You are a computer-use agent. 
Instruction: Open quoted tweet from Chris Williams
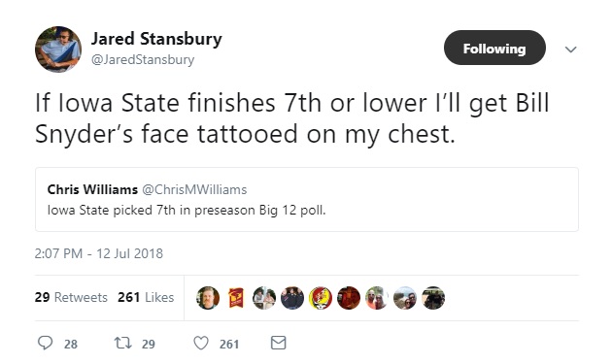307,199
